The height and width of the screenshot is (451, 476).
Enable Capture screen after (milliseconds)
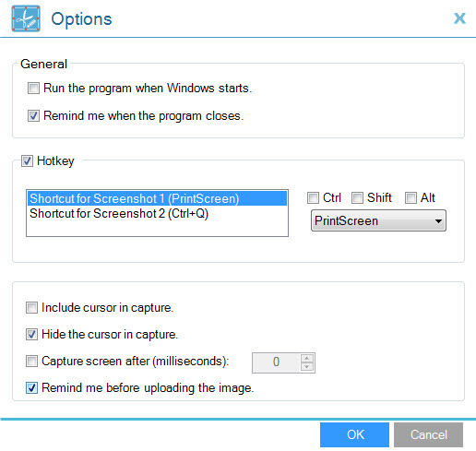(x=31, y=361)
